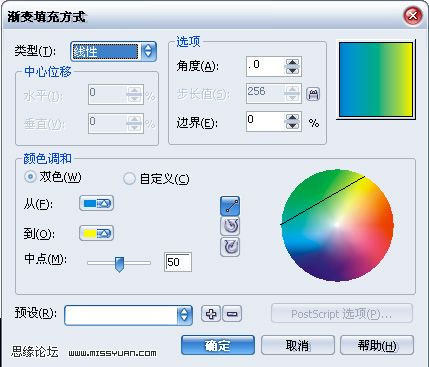Add preset with the plus icon

[x=211, y=314]
